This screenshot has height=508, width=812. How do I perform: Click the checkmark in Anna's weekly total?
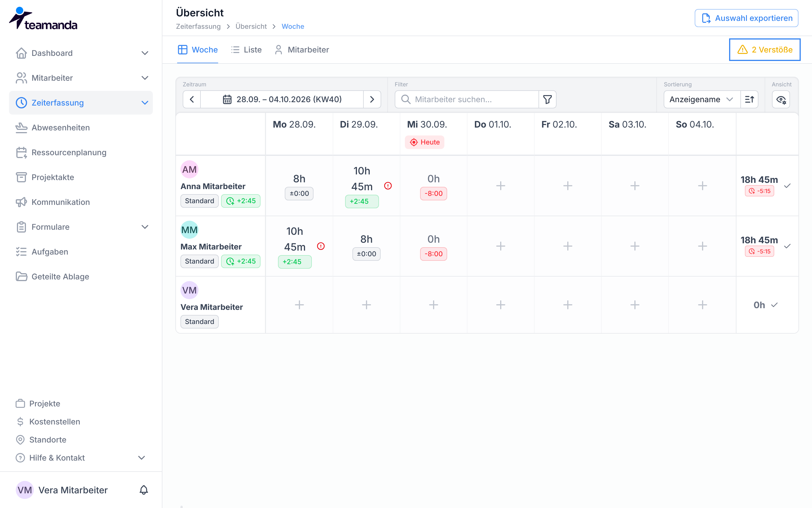[x=787, y=186]
